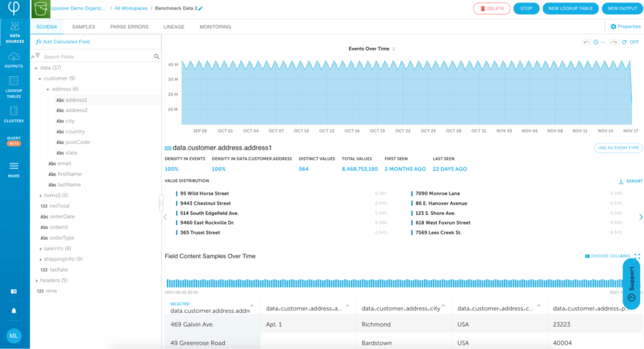Select the netTotal field
Viewport: 644px width, 349px height.
pyautogui.click(x=55, y=206)
